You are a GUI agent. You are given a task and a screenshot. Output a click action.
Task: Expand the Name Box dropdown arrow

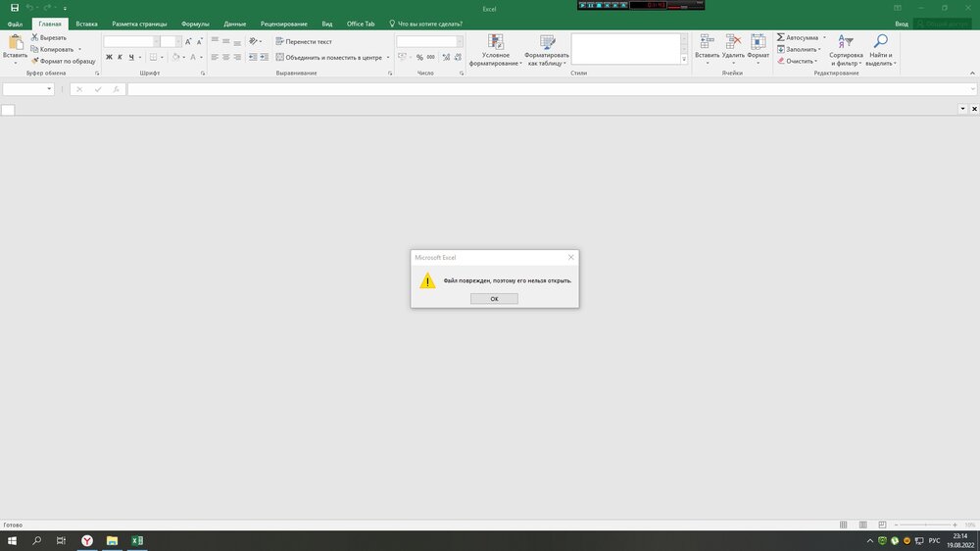[49, 89]
